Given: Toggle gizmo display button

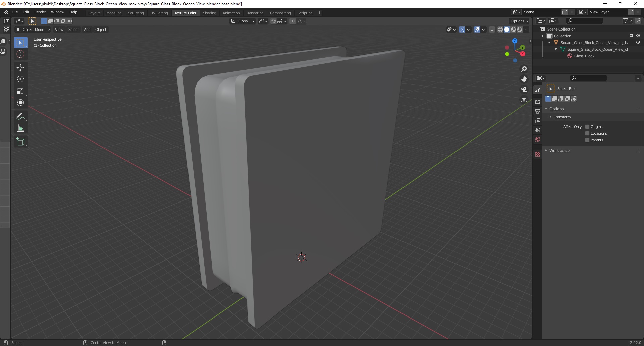Looking at the screenshot, I should pyautogui.click(x=462, y=30).
